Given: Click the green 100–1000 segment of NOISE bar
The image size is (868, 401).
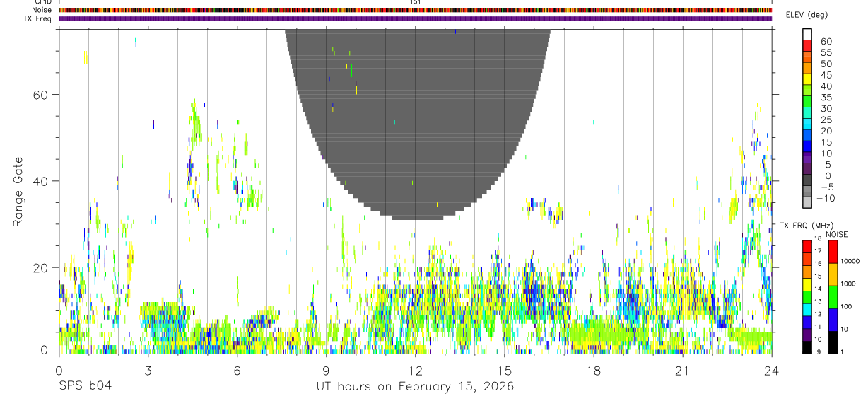Looking at the screenshot, I should [833, 296].
